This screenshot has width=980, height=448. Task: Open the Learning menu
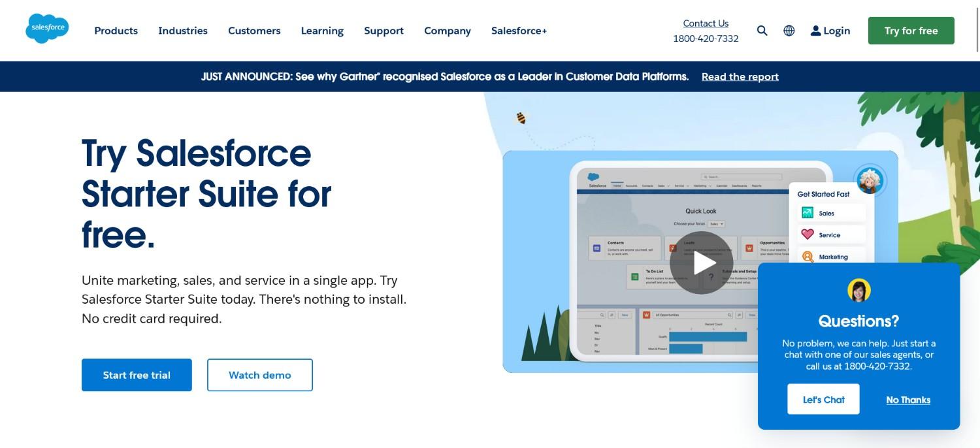pos(322,31)
